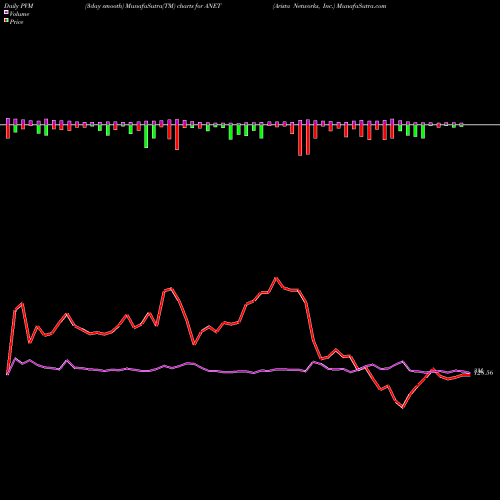Click the 125.56 price value label
This screenshot has height=500, width=500.
484,373
